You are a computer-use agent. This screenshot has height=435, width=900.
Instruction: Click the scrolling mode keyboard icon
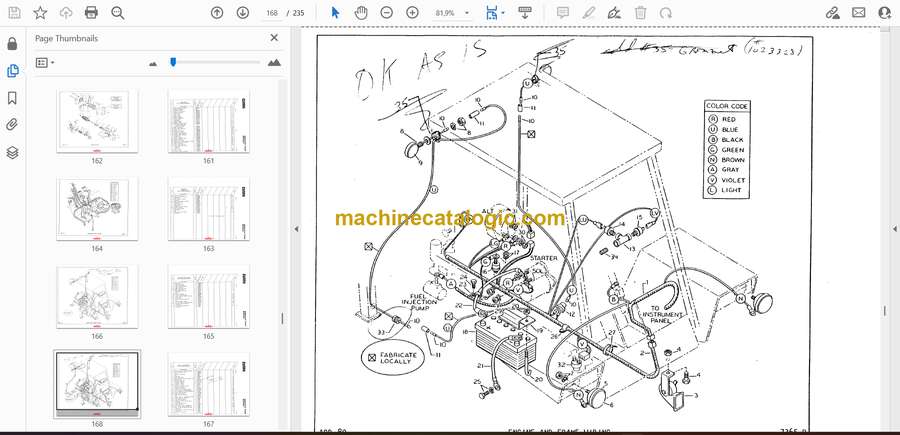525,13
